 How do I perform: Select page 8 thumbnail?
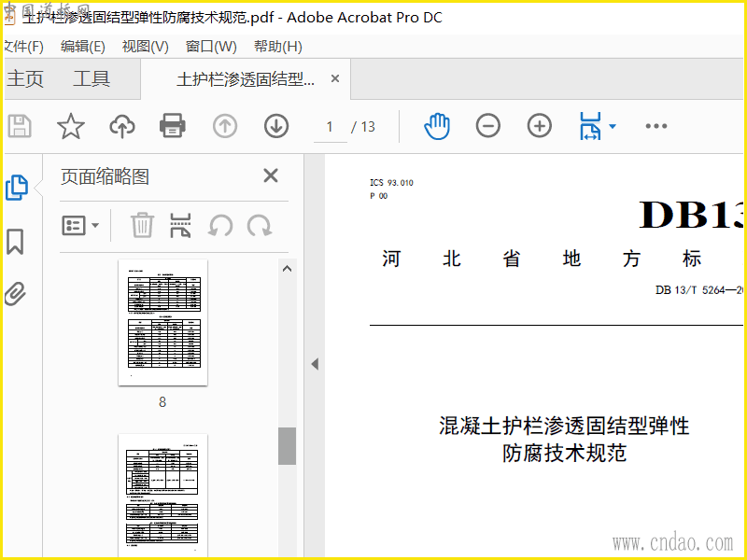pyautogui.click(x=162, y=322)
